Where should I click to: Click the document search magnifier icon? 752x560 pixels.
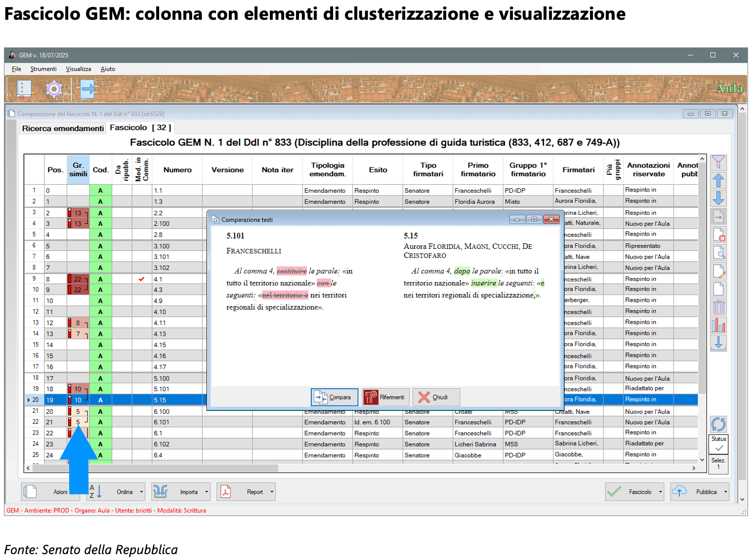pos(718,253)
